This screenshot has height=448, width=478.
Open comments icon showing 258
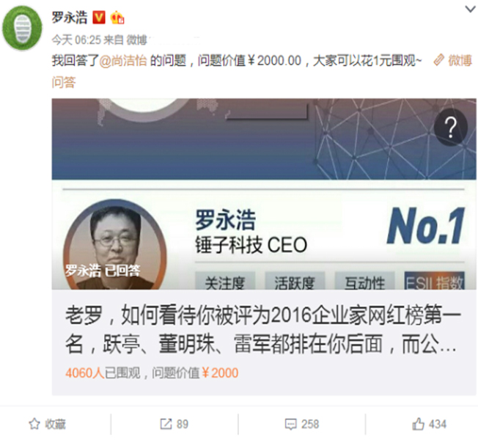tap(290, 425)
